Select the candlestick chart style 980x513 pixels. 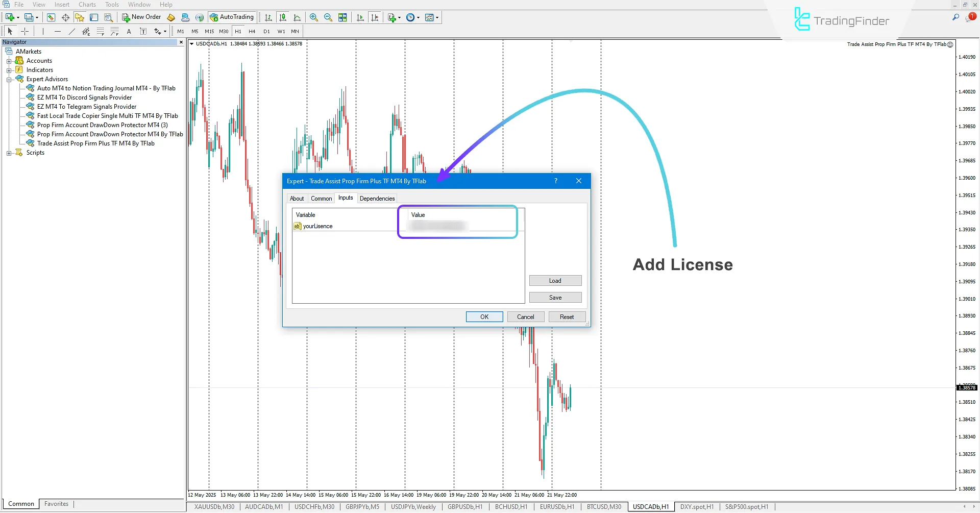tap(282, 17)
